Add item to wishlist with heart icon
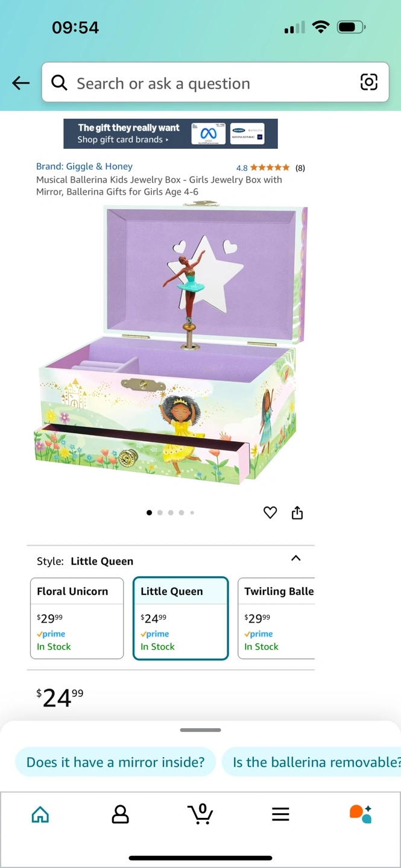 270,513
